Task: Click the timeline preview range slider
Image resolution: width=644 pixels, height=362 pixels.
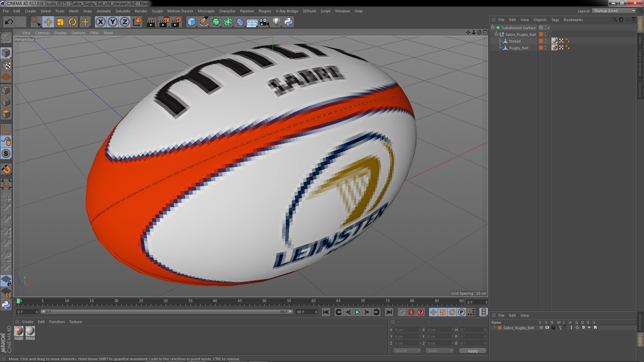Action: click(166, 312)
